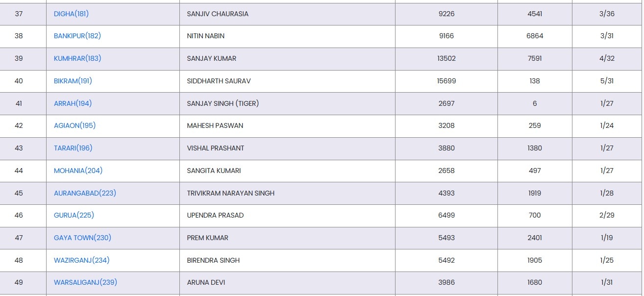The height and width of the screenshot is (296, 644).
Task: Open the MOHANIA(204) constituency link
Action: point(78,171)
